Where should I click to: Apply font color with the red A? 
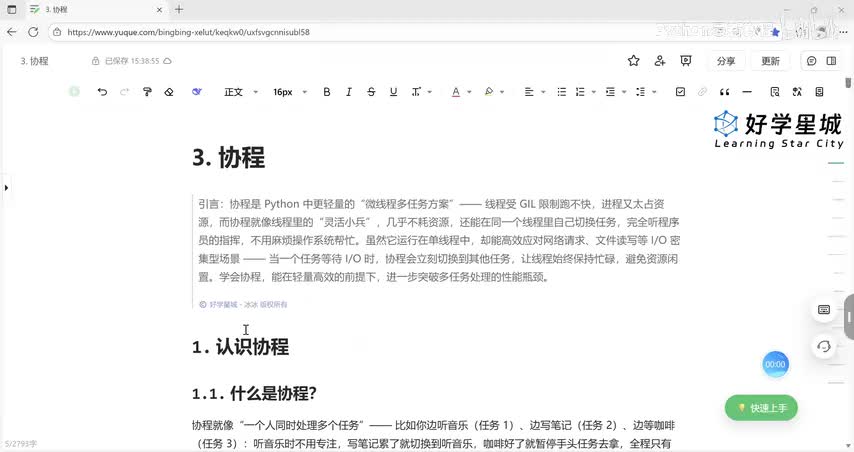coord(456,92)
